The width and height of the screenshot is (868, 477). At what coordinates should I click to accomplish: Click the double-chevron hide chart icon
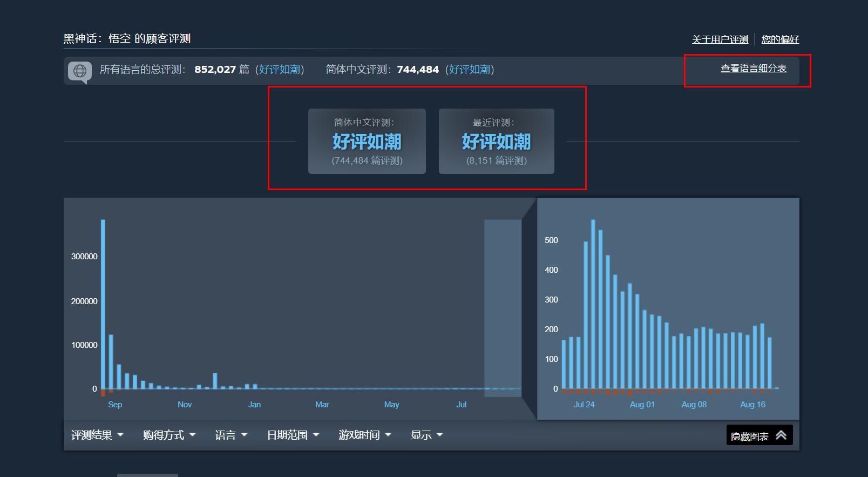pos(781,435)
